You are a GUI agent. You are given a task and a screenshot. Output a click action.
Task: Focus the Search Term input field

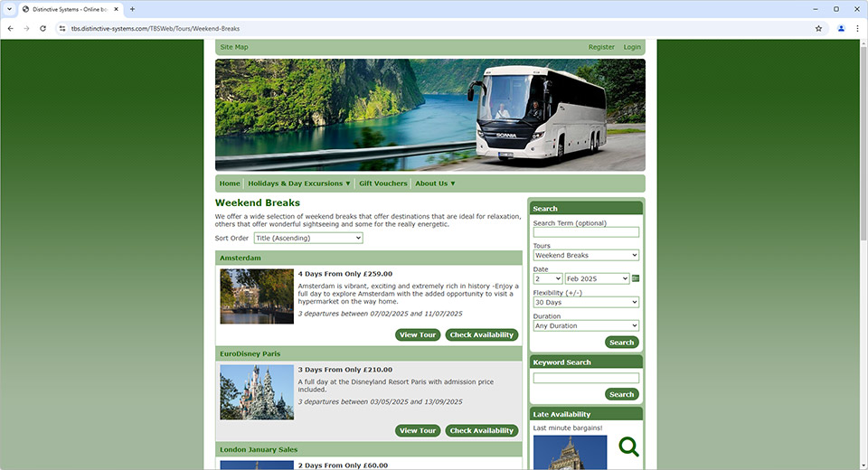click(586, 232)
